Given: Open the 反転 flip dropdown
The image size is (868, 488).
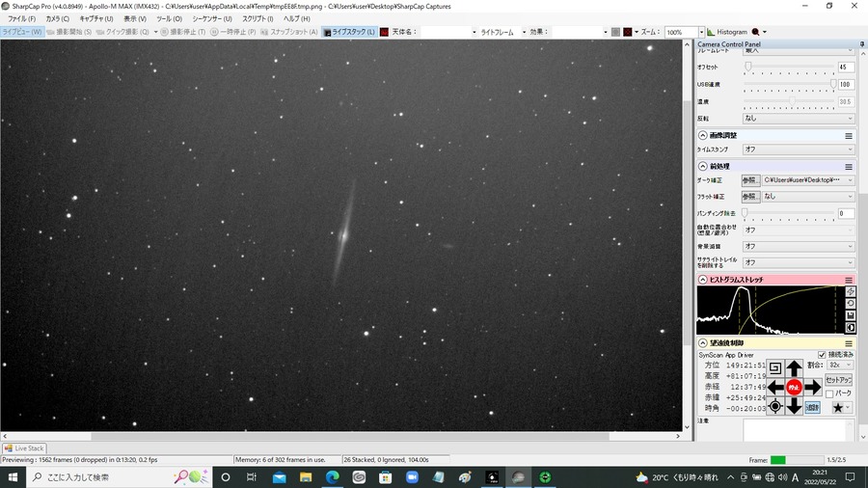Looking at the screenshot, I should pos(799,119).
